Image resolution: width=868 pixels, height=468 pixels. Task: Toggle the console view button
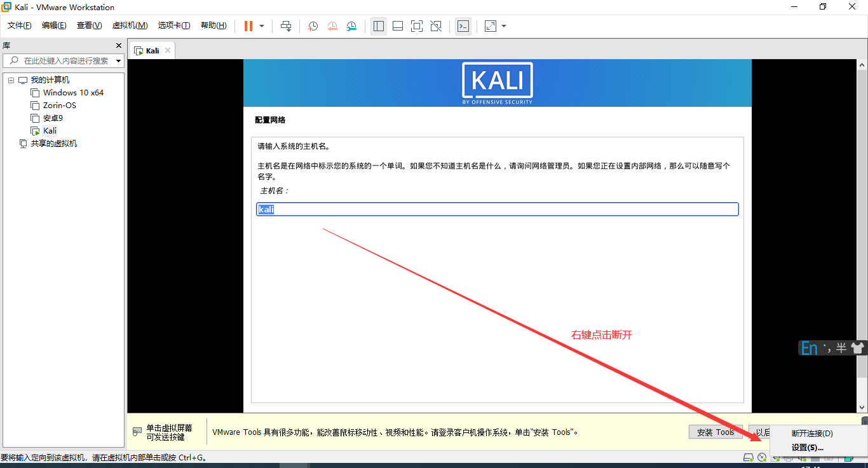click(463, 26)
